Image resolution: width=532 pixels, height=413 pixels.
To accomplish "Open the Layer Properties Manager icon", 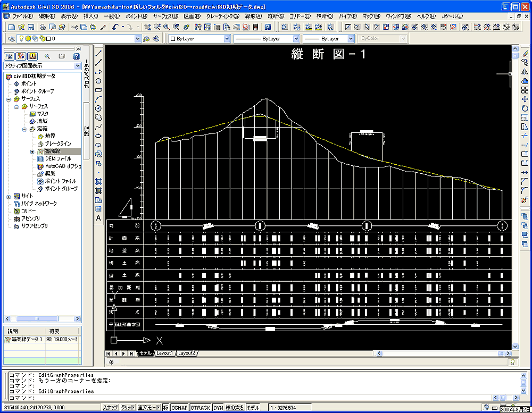I will tap(12, 39).
